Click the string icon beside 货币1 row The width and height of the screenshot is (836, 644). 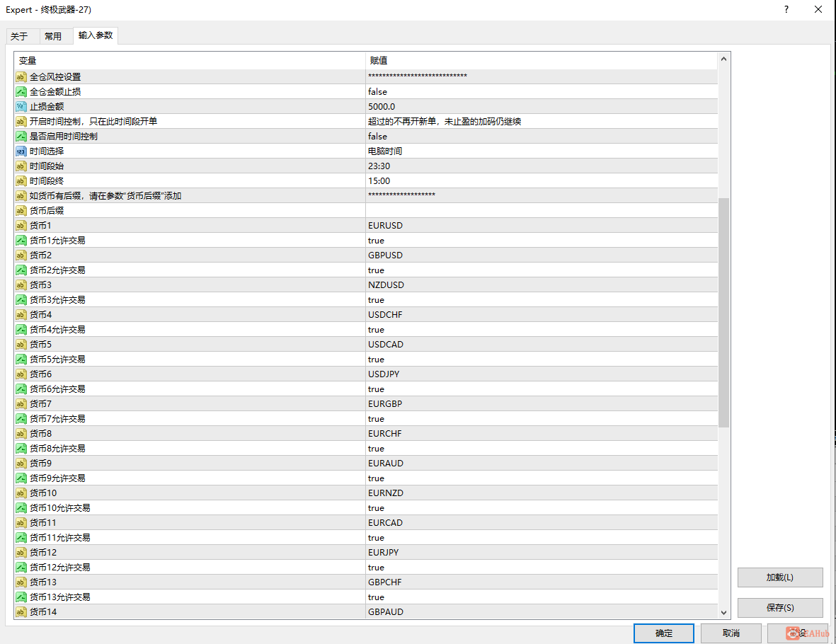21,226
